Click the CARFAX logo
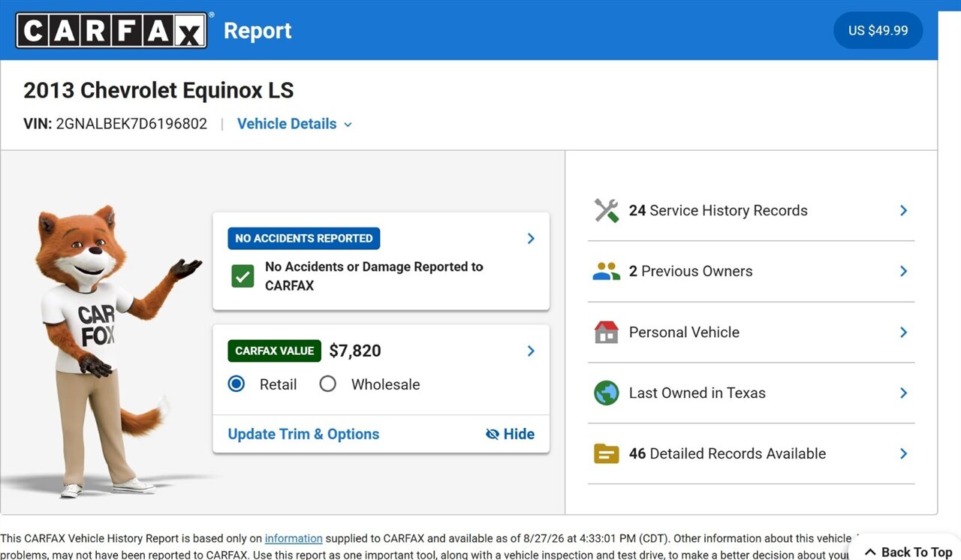961x560 pixels. (x=111, y=30)
